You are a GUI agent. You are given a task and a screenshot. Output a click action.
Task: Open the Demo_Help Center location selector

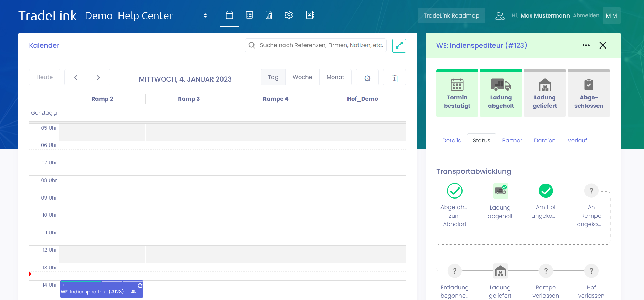point(205,16)
